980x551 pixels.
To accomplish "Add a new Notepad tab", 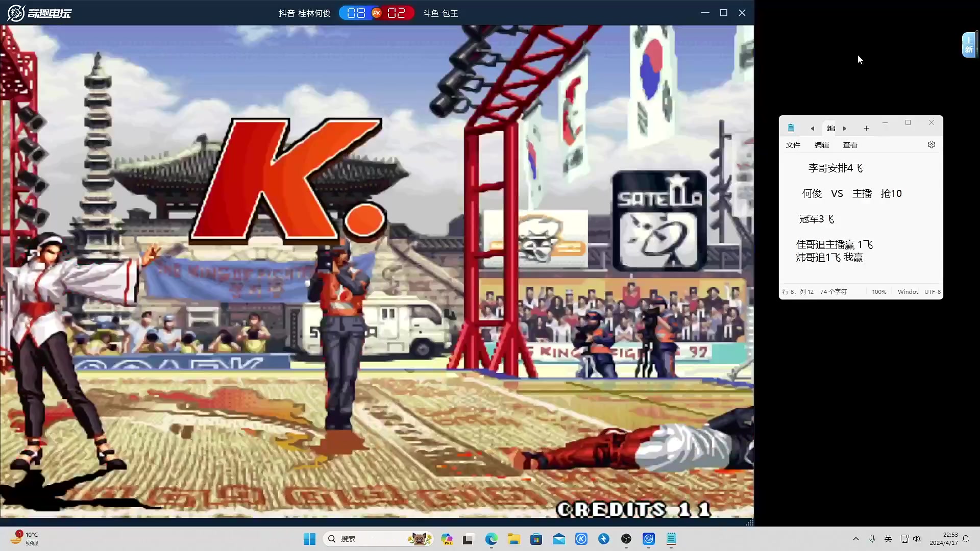I will [x=866, y=128].
